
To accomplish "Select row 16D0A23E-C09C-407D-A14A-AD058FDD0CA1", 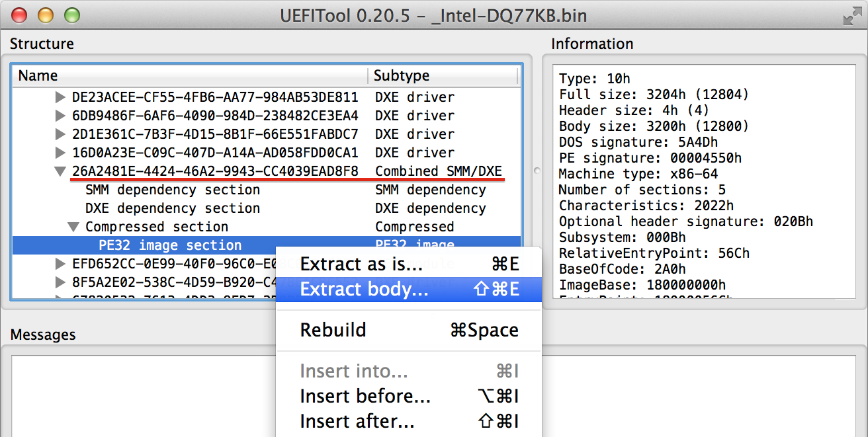I will point(267,153).
